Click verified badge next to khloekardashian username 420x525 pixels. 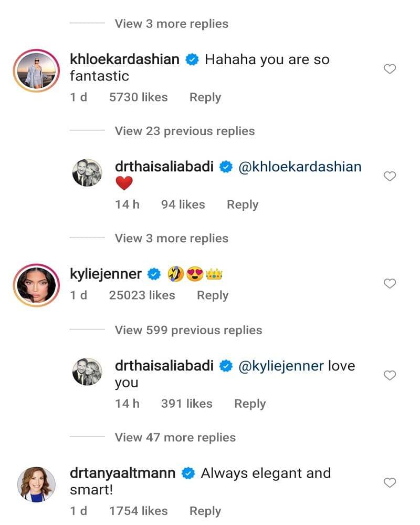pos(192,59)
